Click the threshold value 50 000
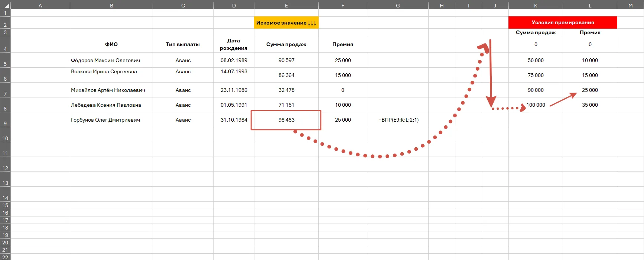Viewport: 644px width, 260px height. pos(536,60)
